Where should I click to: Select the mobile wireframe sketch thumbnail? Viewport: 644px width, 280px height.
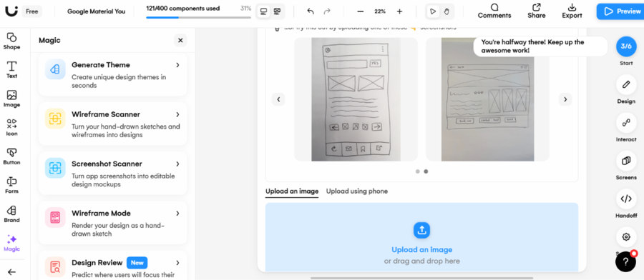356,99
